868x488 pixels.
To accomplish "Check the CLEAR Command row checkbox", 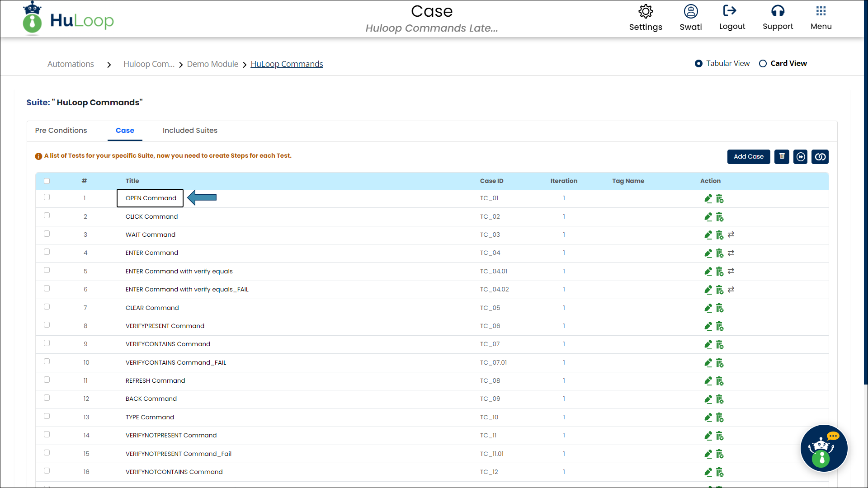I will tap(47, 307).
